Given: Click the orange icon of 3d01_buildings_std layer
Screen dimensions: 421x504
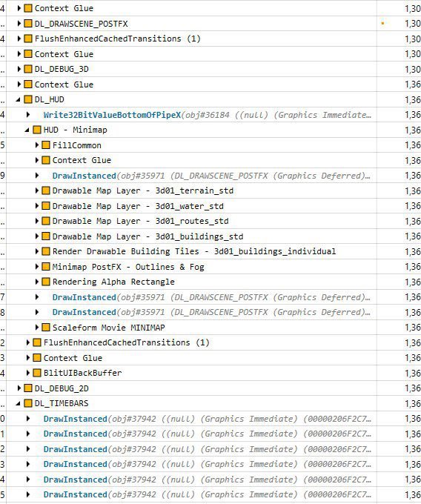Looking at the screenshot, I should pos(46,236).
